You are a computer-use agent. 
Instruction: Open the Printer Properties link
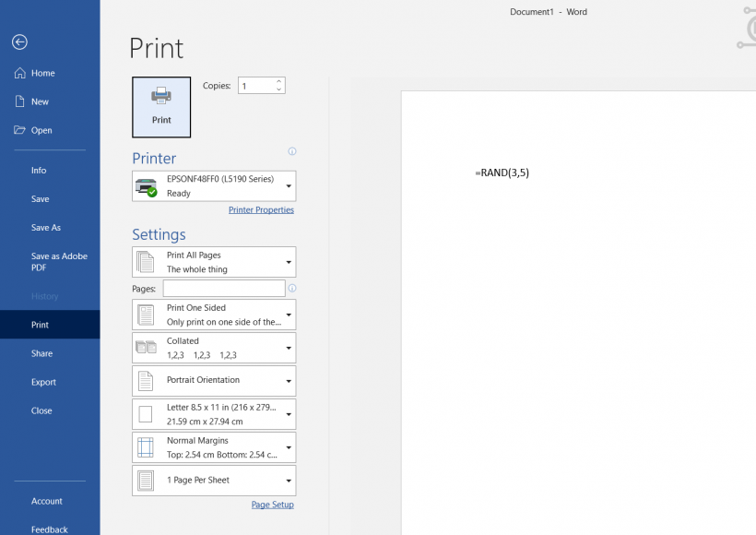[261, 210]
